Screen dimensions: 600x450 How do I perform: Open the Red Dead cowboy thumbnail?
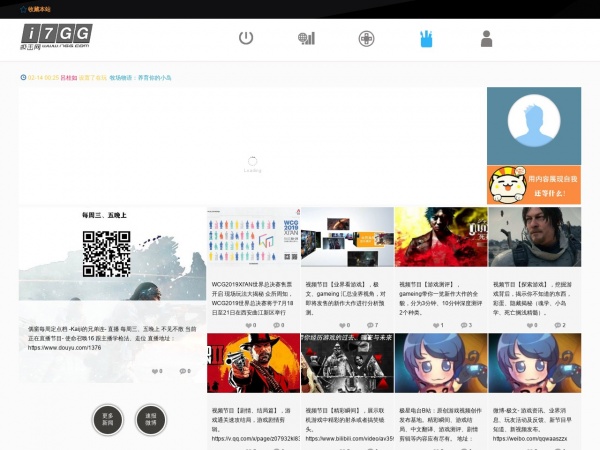point(253,363)
